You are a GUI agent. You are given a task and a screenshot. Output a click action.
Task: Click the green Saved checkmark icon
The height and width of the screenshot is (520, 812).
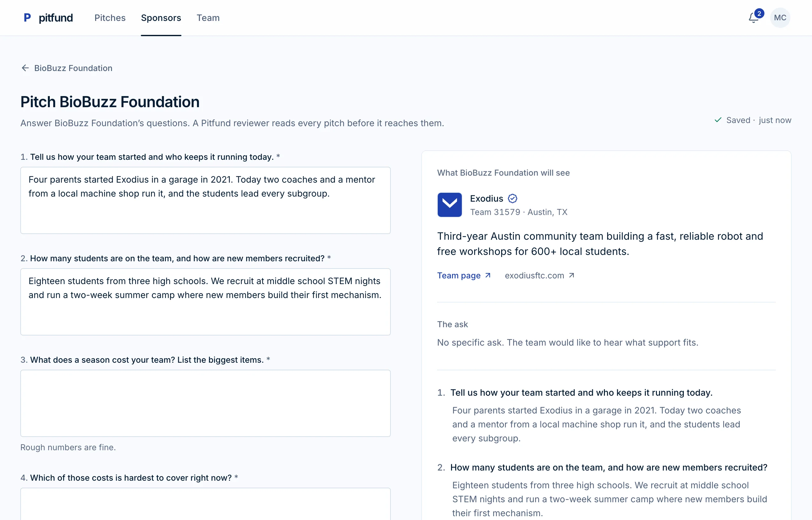pyautogui.click(x=718, y=120)
